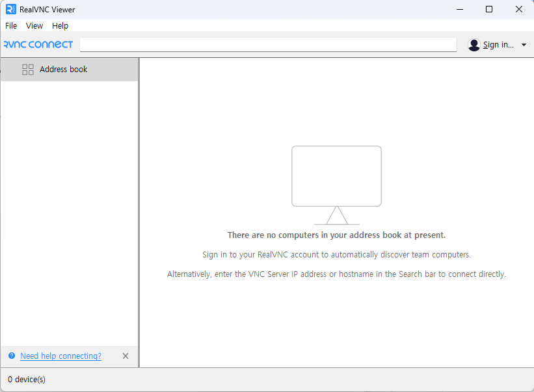This screenshot has width=534, height=392.
Task: Dismiss the Need help connecting banner
Action: (126, 356)
